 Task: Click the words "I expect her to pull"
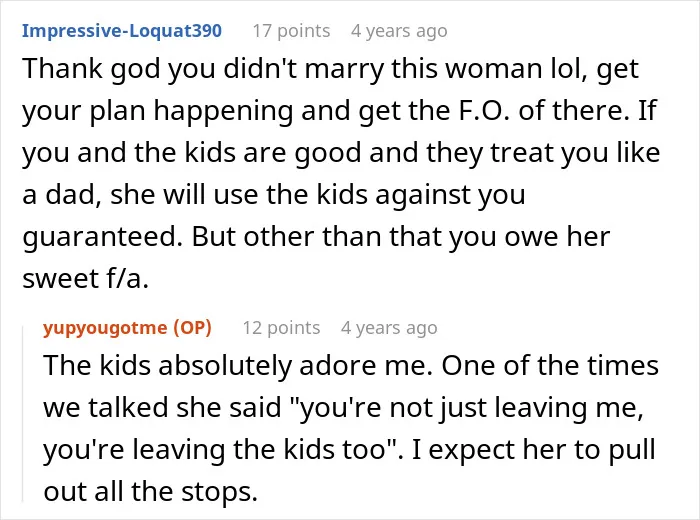(533, 449)
